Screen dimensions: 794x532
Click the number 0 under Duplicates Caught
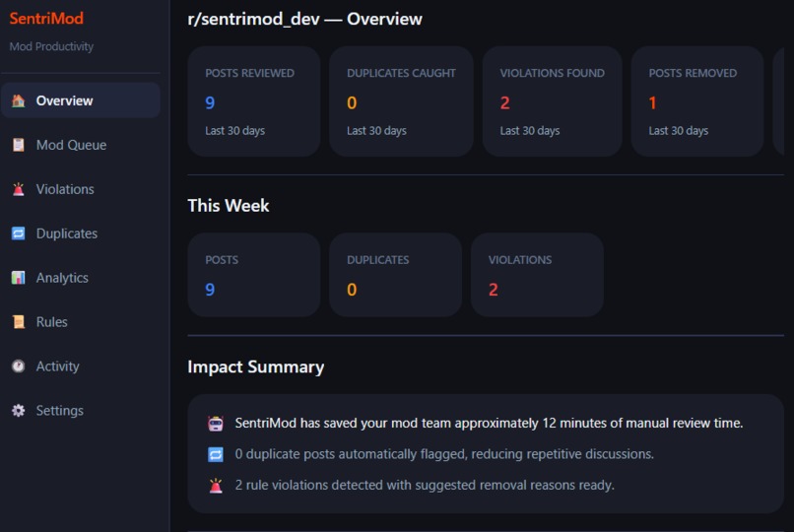[352, 102]
